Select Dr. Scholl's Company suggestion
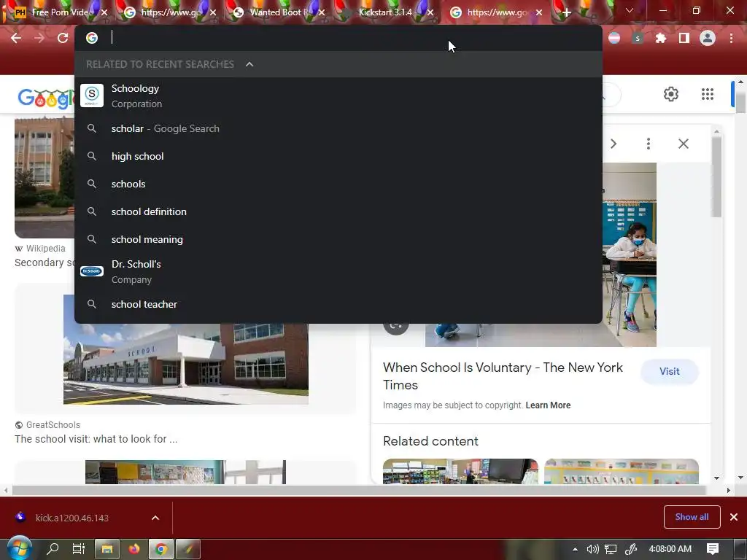Image resolution: width=747 pixels, height=560 pixels. coord(338,271)
